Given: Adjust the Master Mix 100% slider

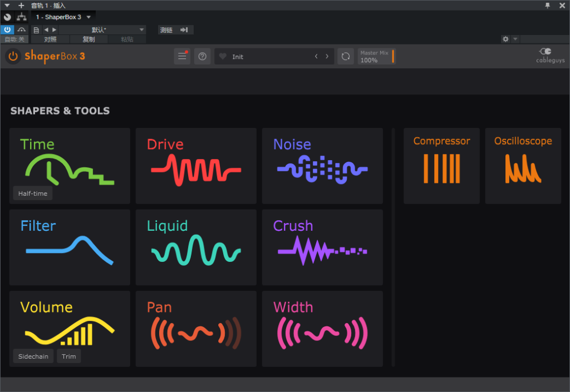Looking at the screenshot, I should click(x=377, y=56).
